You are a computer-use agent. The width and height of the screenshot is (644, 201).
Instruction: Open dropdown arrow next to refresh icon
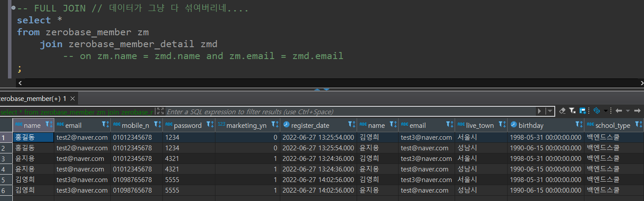[x=606, y=111]
